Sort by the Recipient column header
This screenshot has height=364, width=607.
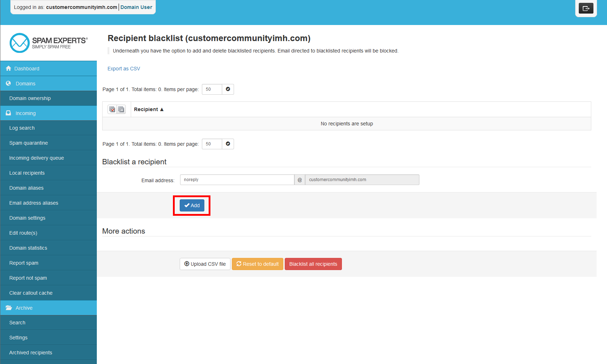click(x=149, y=109)
